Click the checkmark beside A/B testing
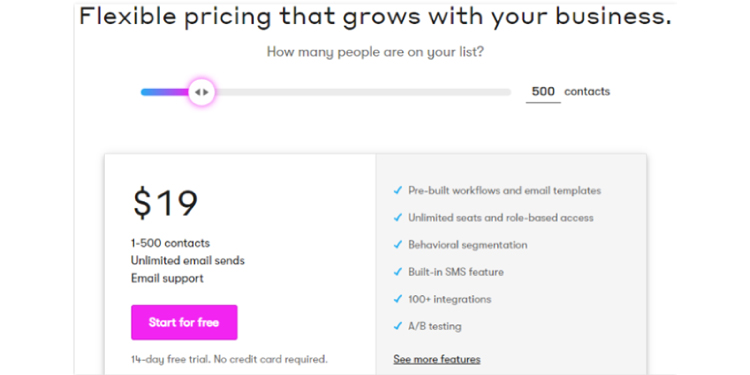Screen dimensions: 750x375 397,327
